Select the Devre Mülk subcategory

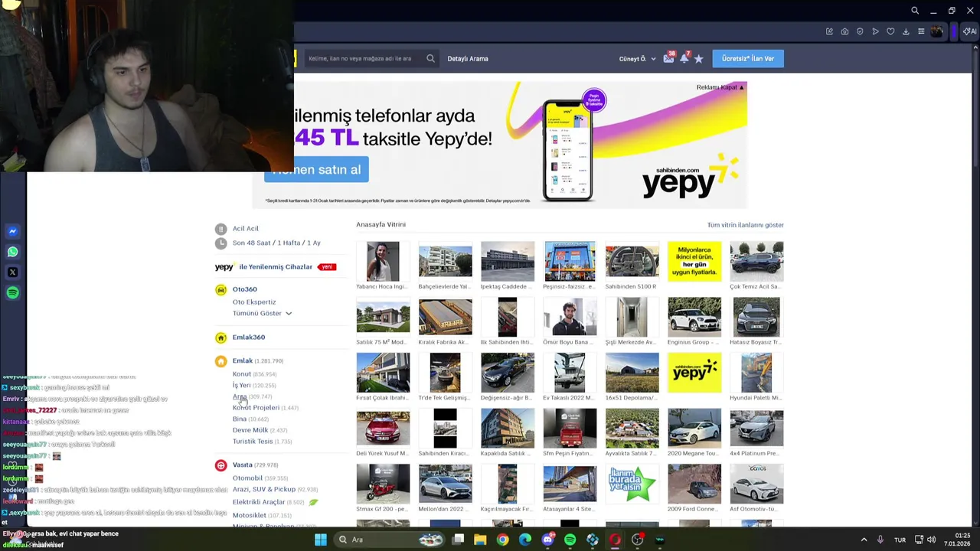(250, 430)
